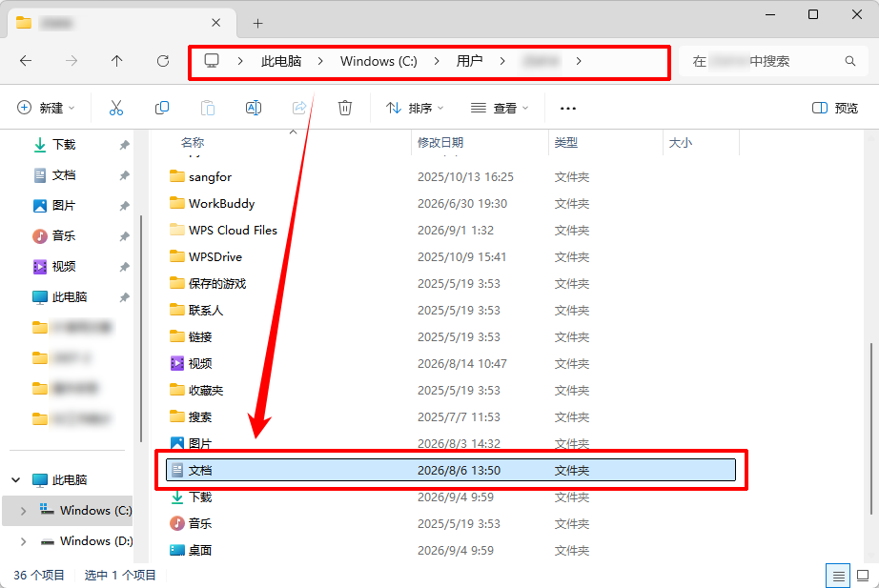This screenshot has width=879, height=588.
Task: Click the file list vertical scrollbar
Action: (x=870, y=429)
